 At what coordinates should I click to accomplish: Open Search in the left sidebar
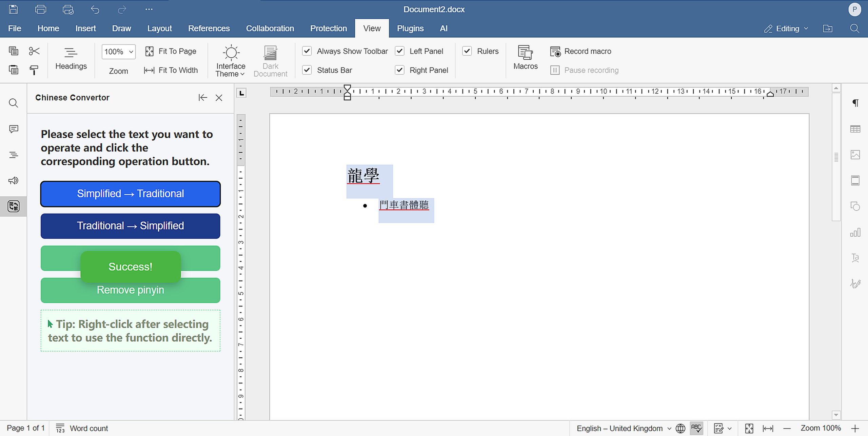[x=14, y=103]
